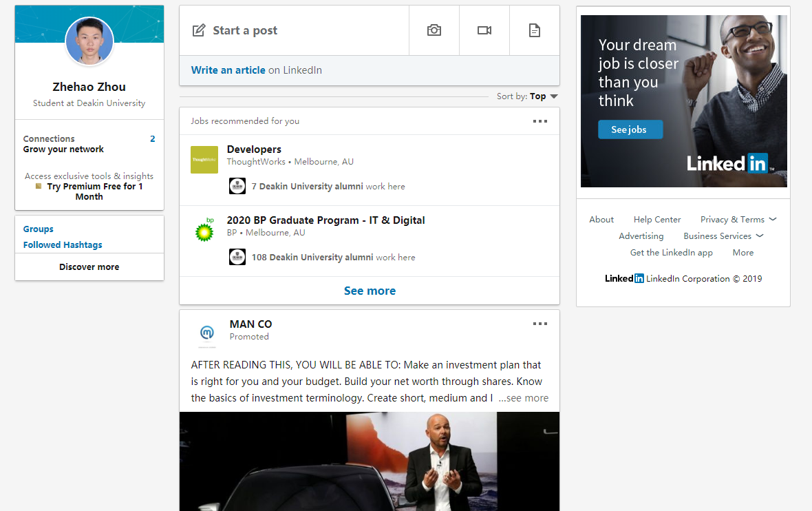Viewport: 812px width, 511px height.
Task: Click the video camera icon in post box
Action: click(x=484, y=30)
